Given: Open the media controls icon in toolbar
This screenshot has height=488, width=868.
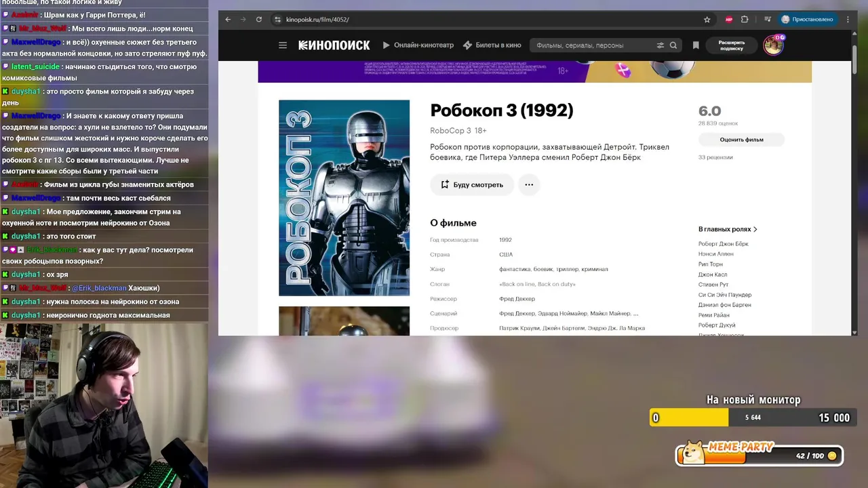Looking at the screenshot, I should click(767, 20).
